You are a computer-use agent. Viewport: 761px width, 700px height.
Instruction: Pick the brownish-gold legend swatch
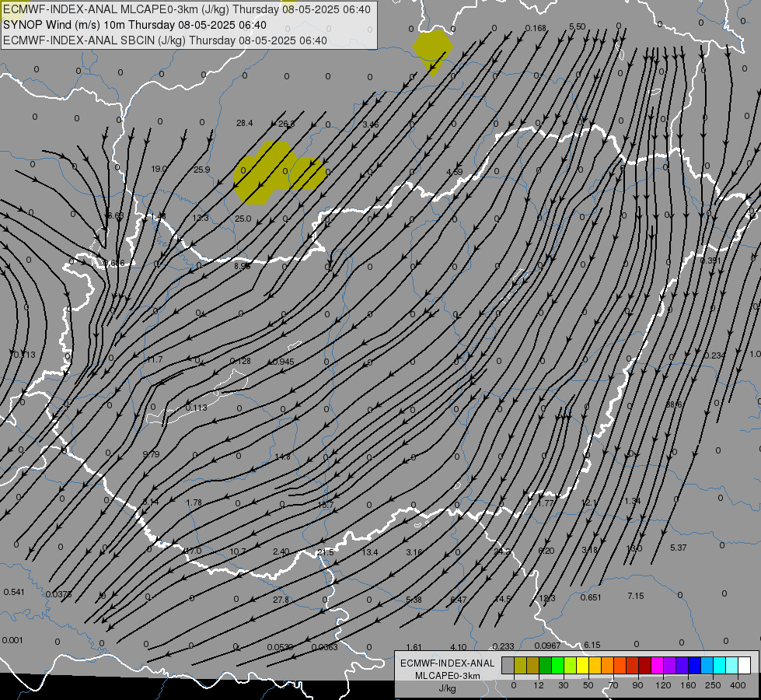[x=533, y=666]
